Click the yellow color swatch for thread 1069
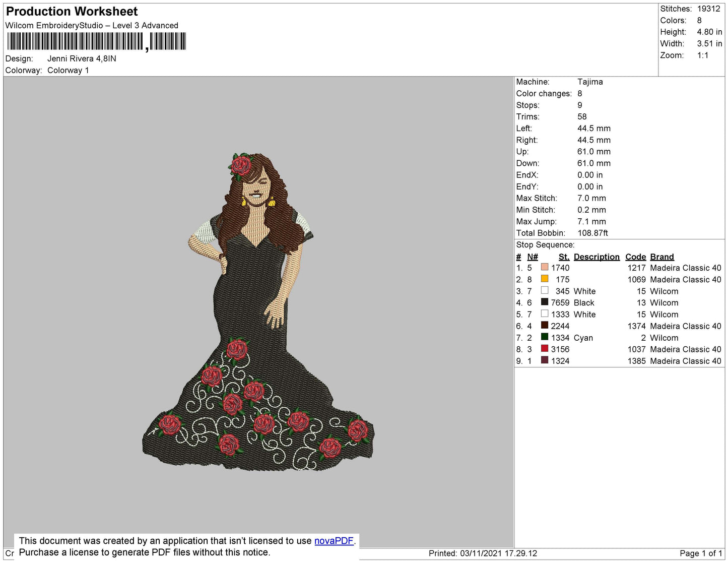Viewport: 728px width, 563px height. [545, 279]
